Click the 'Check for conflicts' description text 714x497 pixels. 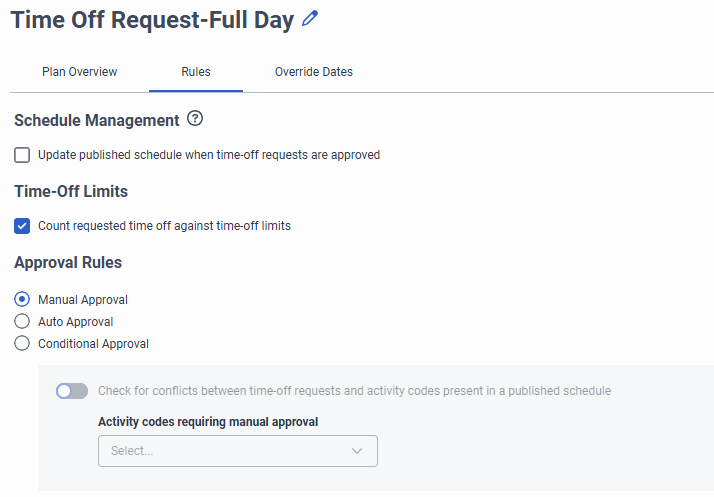coord(354,391)
